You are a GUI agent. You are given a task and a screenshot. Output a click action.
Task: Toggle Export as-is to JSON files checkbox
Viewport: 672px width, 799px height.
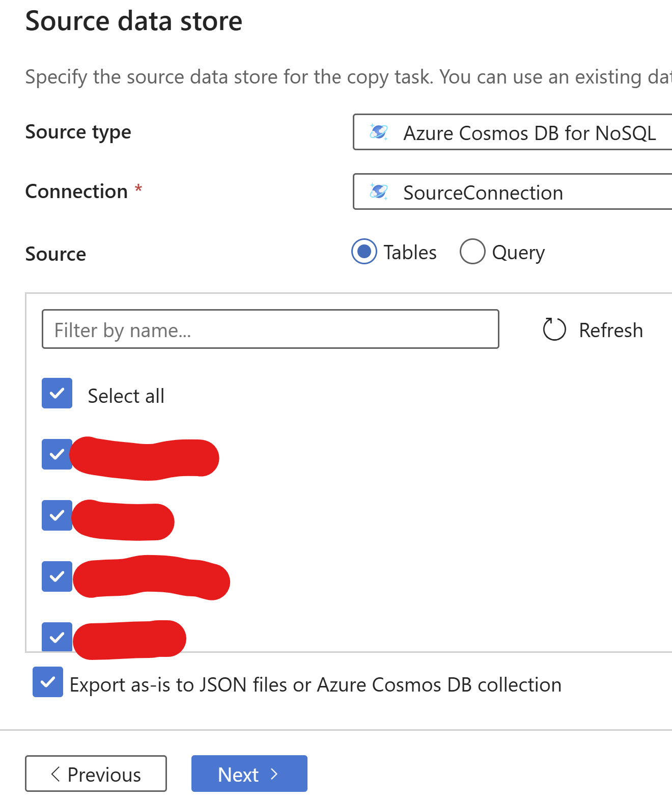pos(48,682)
